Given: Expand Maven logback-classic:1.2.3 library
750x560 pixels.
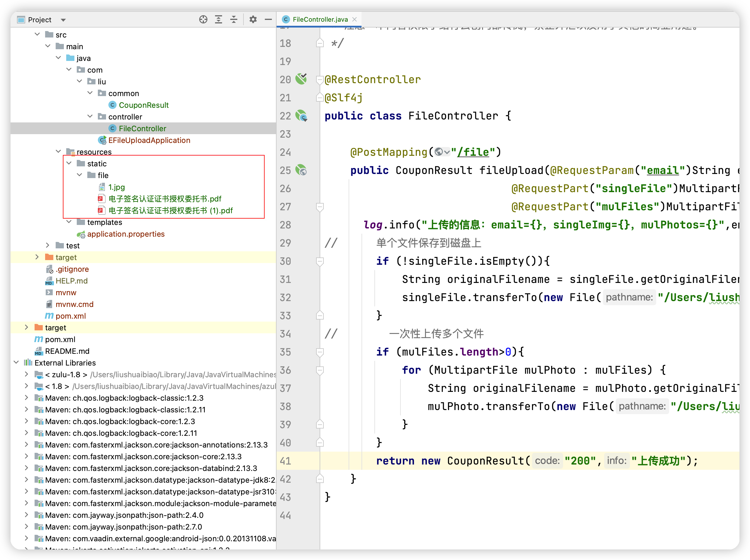Looking at the screenshot, I should click(x=27, y=398).
